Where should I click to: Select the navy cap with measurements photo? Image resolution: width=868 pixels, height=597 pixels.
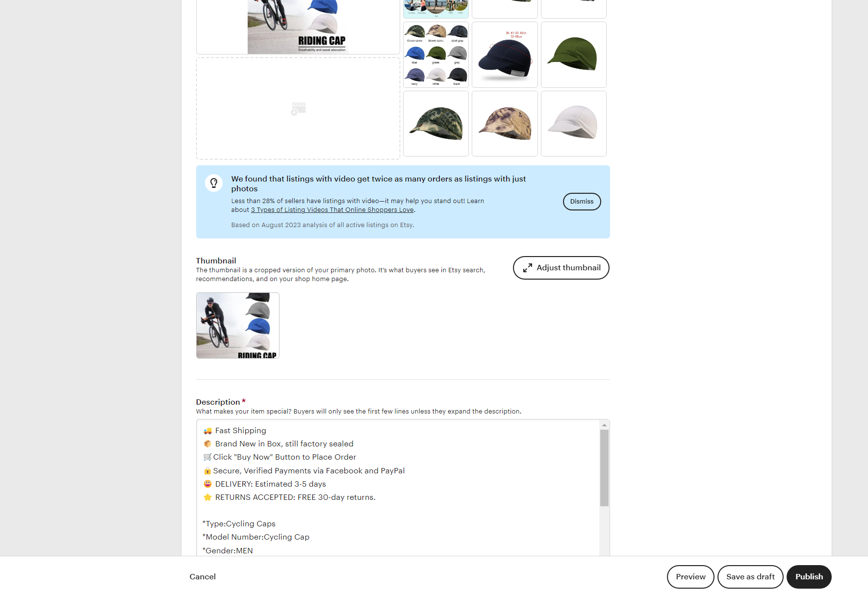point(505,54)
